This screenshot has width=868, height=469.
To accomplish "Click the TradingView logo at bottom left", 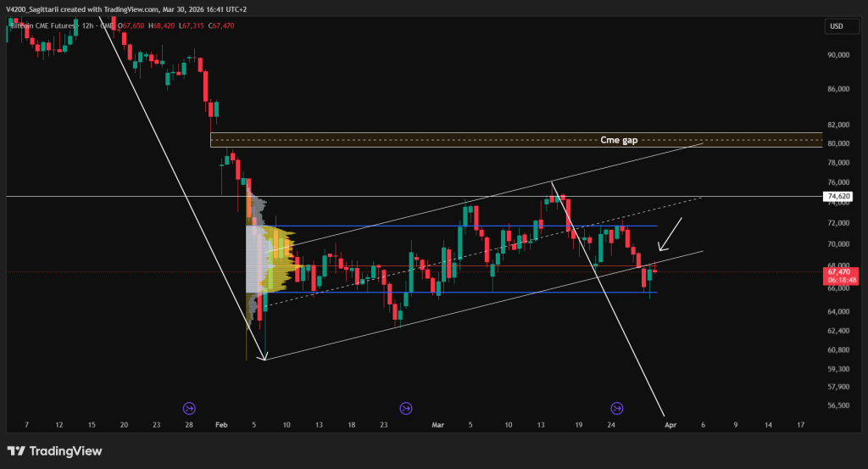I will [x=54, y=451].
